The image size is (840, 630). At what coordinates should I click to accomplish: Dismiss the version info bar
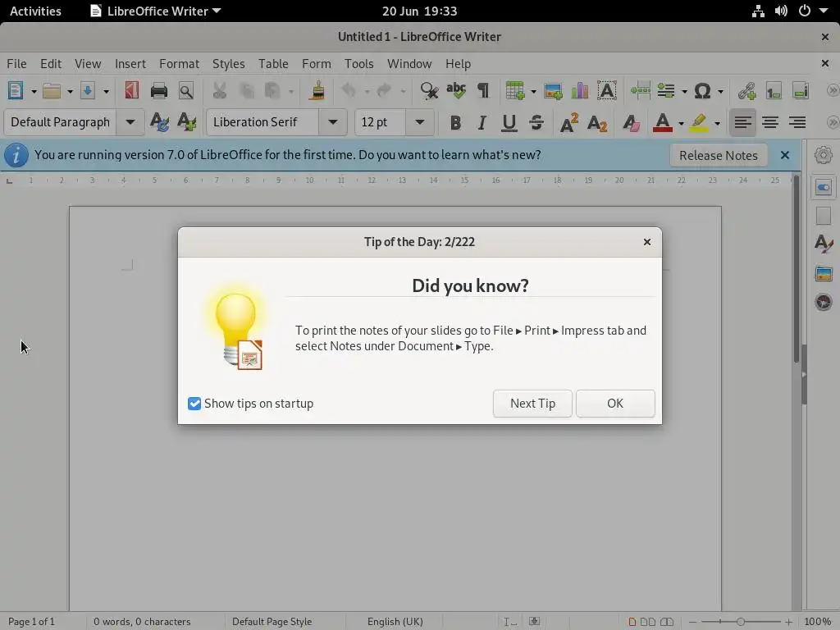pyautogui.click(x=785, y=155)
